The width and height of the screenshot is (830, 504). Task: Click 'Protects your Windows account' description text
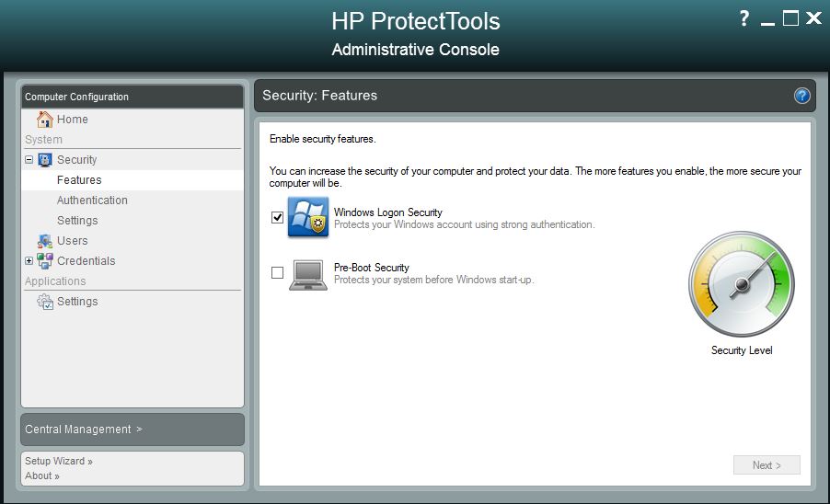pyautogui.click(x=464, y=224)
